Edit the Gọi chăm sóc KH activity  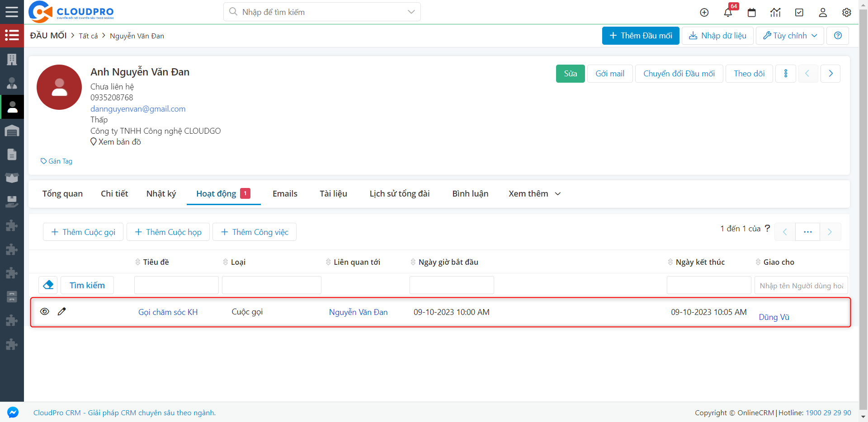(62, 311)
